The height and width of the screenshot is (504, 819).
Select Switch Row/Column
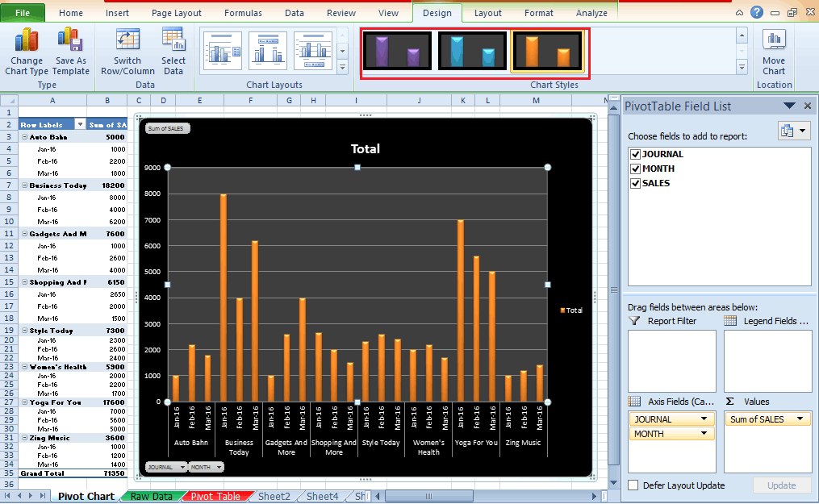click(127, 52)
